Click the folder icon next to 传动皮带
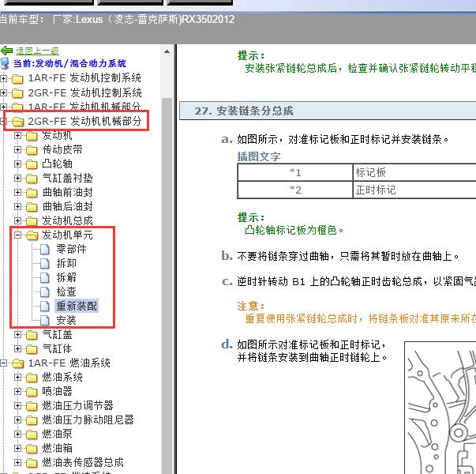The image size is (476, 474). [x=32, y=150]
